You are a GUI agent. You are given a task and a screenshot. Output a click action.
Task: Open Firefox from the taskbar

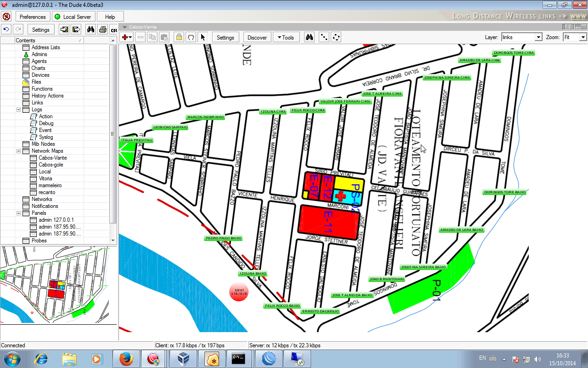(126, 358)
